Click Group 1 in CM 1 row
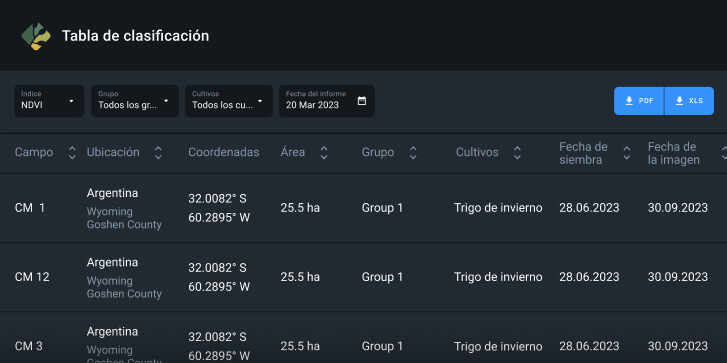The image size is (727, 363). pyautogui.click(x=383, y=208)
